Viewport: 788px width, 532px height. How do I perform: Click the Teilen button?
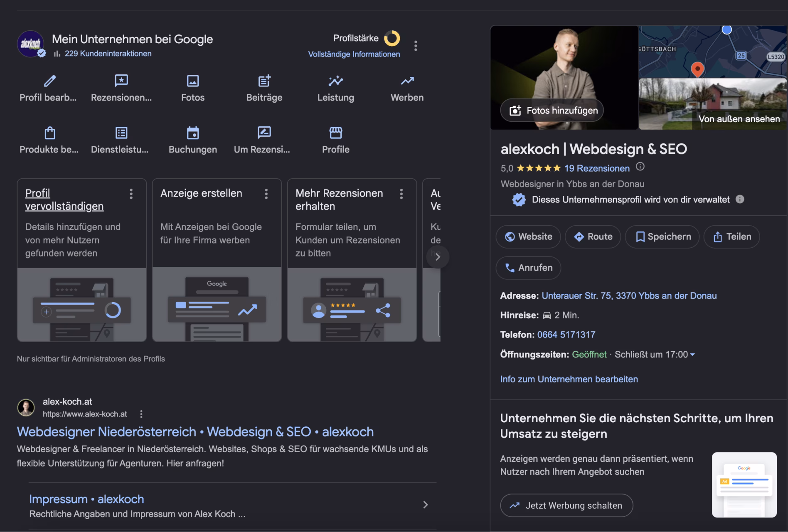coord(732,237)
